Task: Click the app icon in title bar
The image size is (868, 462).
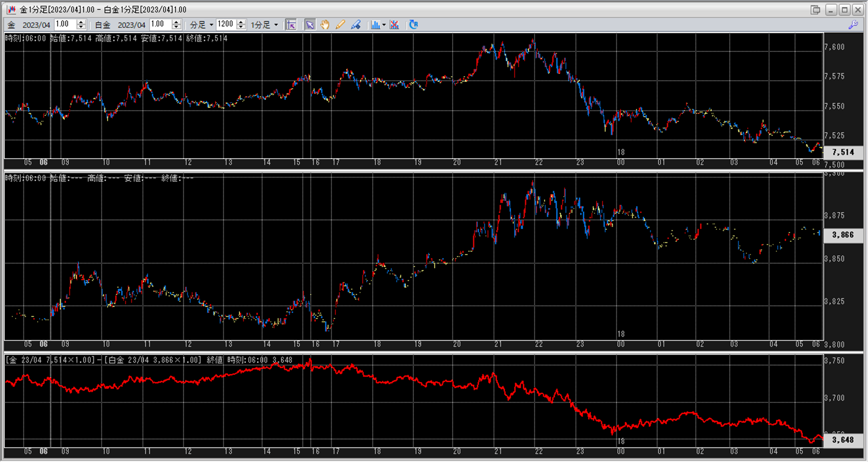Action: tap(12, 9)
